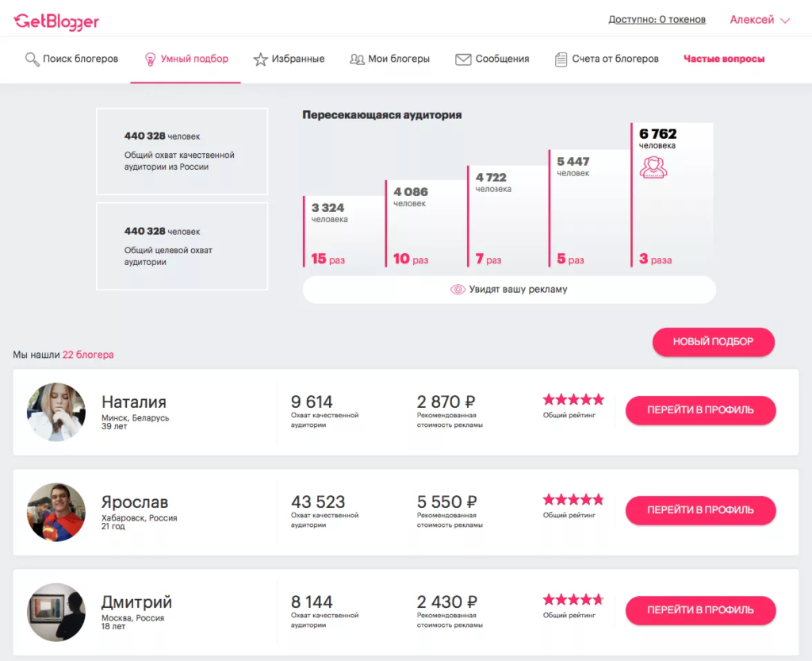
Task: Click ПЕРЕЙТИ В ПРОФИЛЬ for Дмитрий
Action: tap(700, 610)
